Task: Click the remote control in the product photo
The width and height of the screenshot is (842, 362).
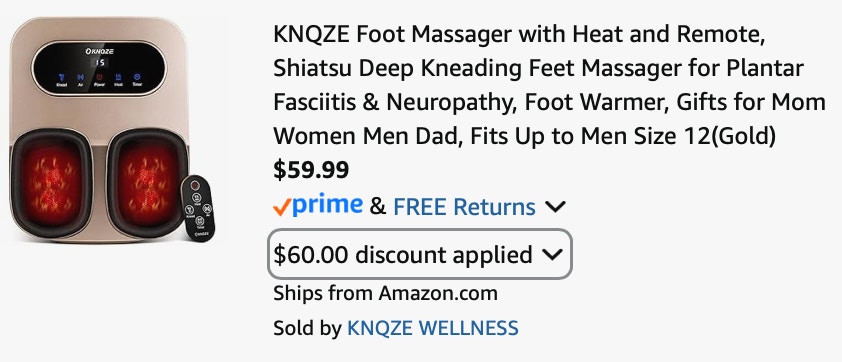Action: [x=198, y=208]
